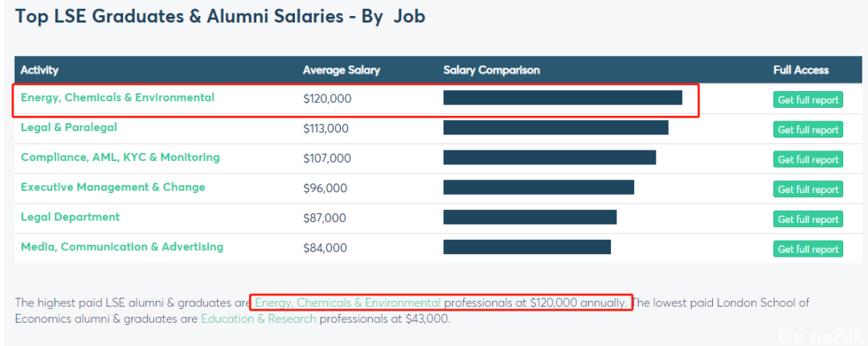Click Energy, Chemicals & Environmental paragraph link
This screenshot has height=346, width=868.
click(348, 303)
